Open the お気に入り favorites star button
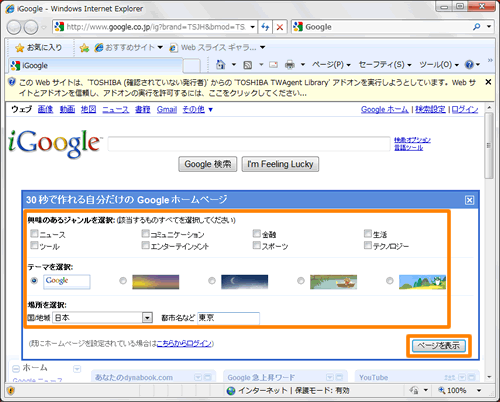 pos(39,48)
